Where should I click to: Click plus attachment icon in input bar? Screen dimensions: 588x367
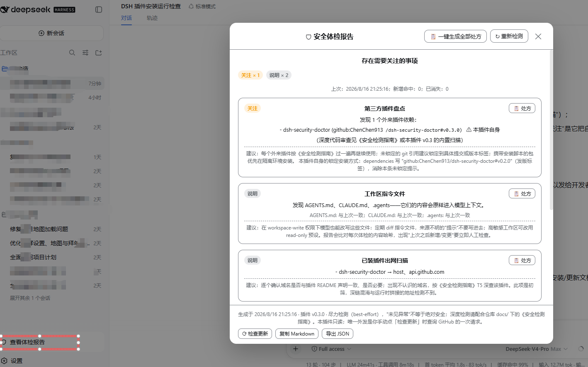(x=296, y=349)
